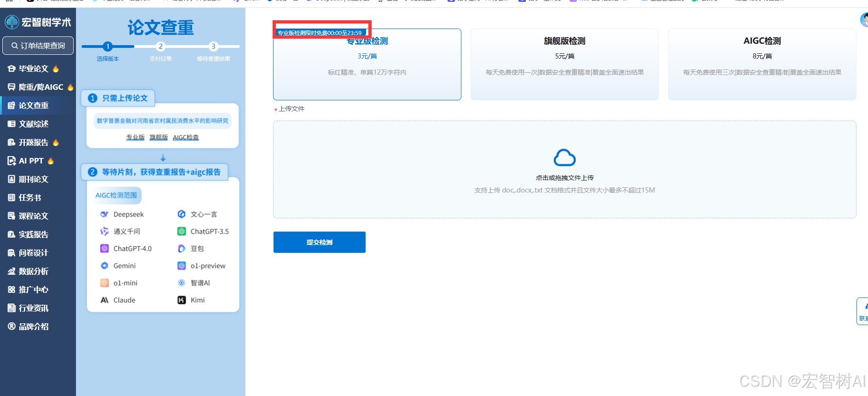Open 课程论文 in the sidebar
This screenshot has width=868, height=396.
coord(28,216)
